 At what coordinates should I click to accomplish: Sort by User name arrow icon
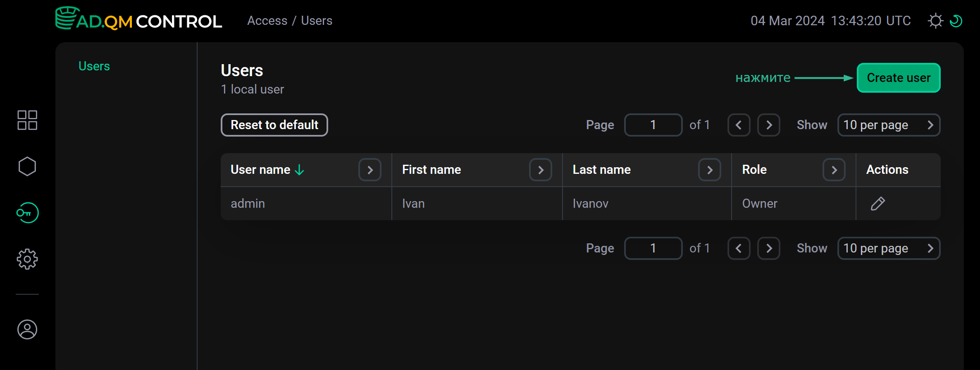300,170
